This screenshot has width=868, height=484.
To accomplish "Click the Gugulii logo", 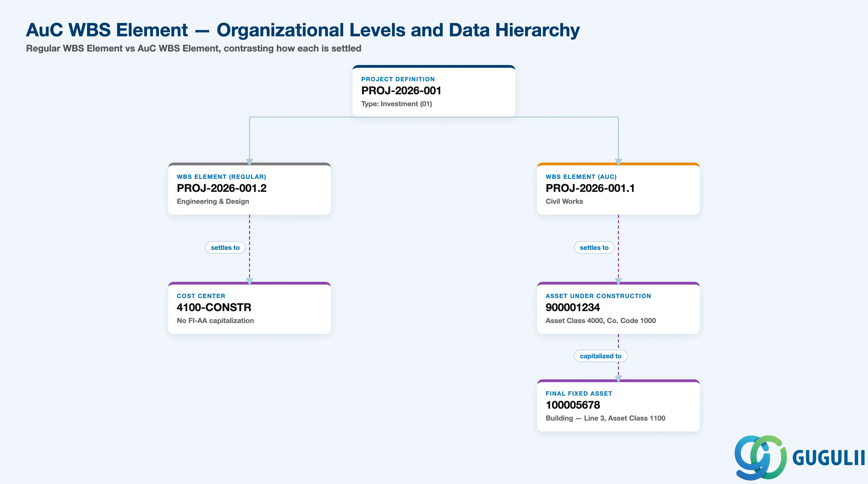I will tap(799, 457).
